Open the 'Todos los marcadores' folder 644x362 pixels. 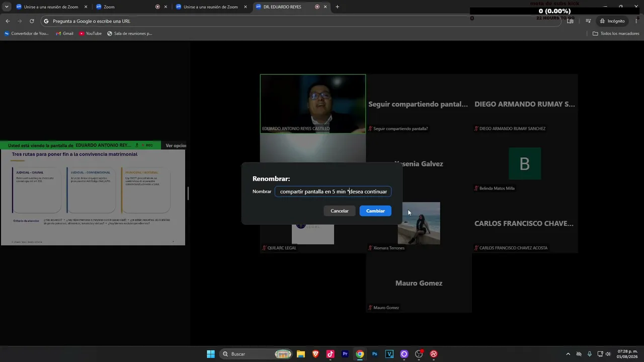(x=616, y=34)
